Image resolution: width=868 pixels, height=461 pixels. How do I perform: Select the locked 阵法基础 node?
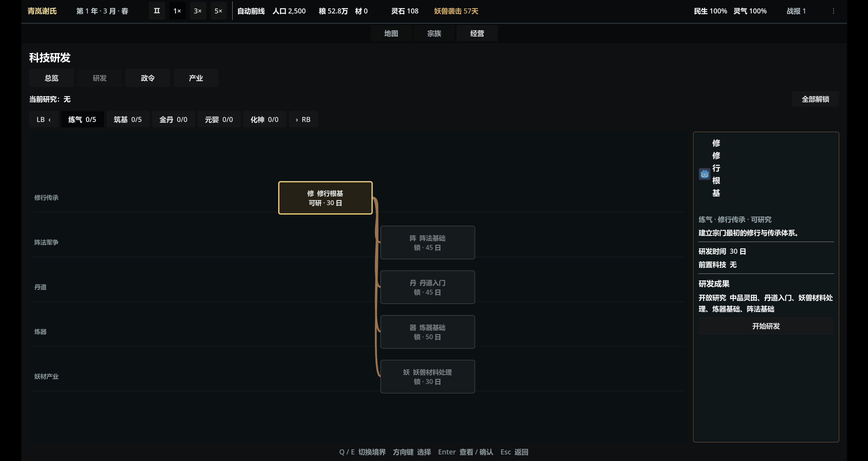click(428, 243)
